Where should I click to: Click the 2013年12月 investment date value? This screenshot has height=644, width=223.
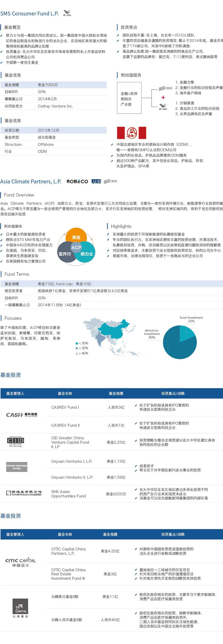tap(48, 130)
